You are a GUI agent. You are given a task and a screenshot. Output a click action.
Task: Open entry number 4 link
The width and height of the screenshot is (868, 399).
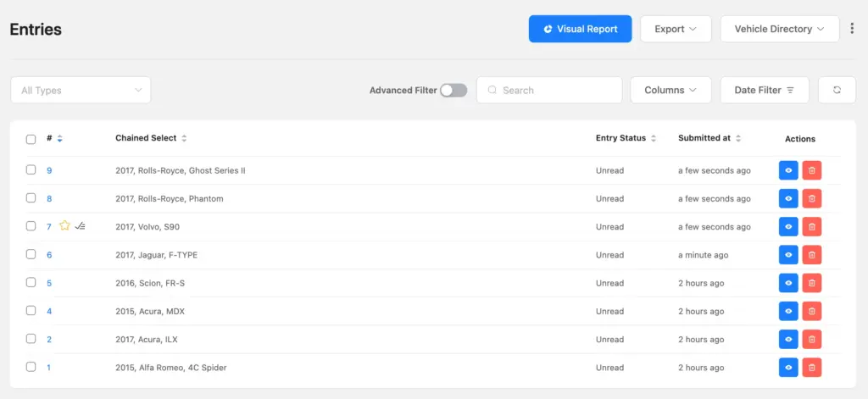tap(49, 312)
